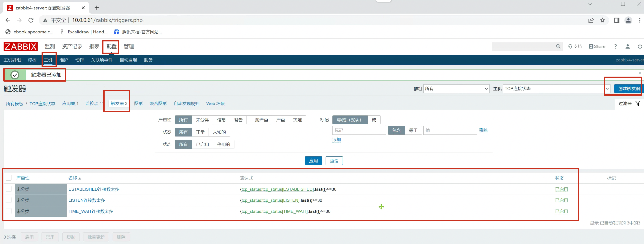This screenshot has height=244, width=644.
Task: Click the 创建触发器 button
Action: tap(629, 89)
